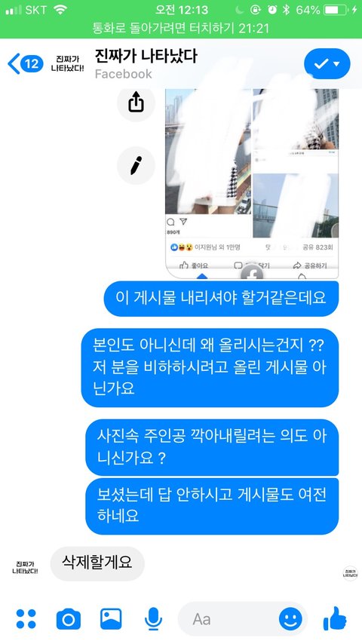
Task: Open the four-dot apps menu icon
Action: click(x=26, y=619)
